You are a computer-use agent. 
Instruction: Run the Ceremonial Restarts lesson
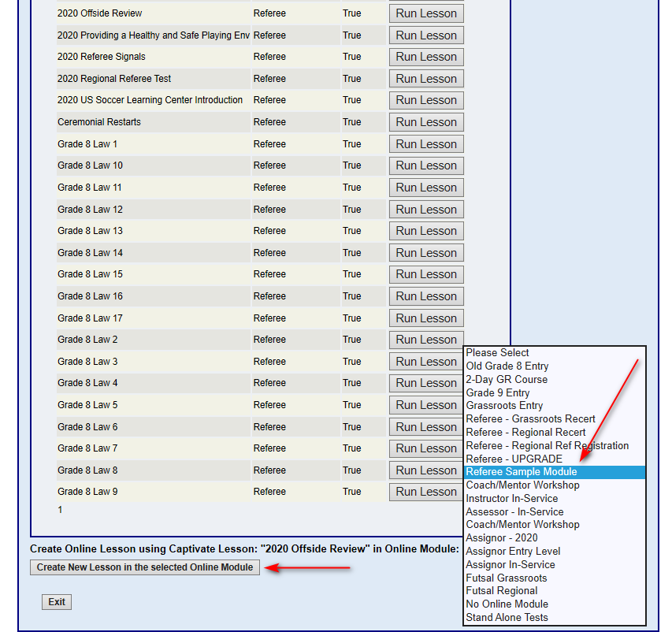[x=426, y=122]
